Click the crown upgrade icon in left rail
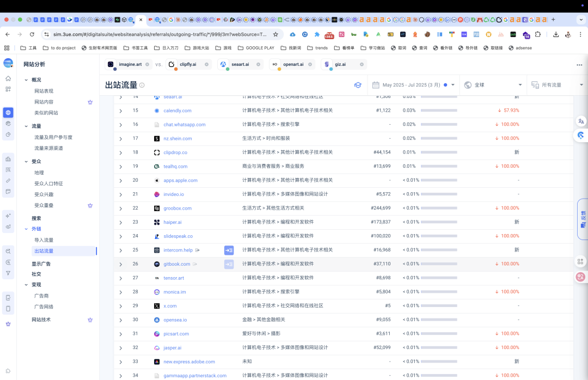The height and width of the screenshot is (380, 588). pos(8,324)
